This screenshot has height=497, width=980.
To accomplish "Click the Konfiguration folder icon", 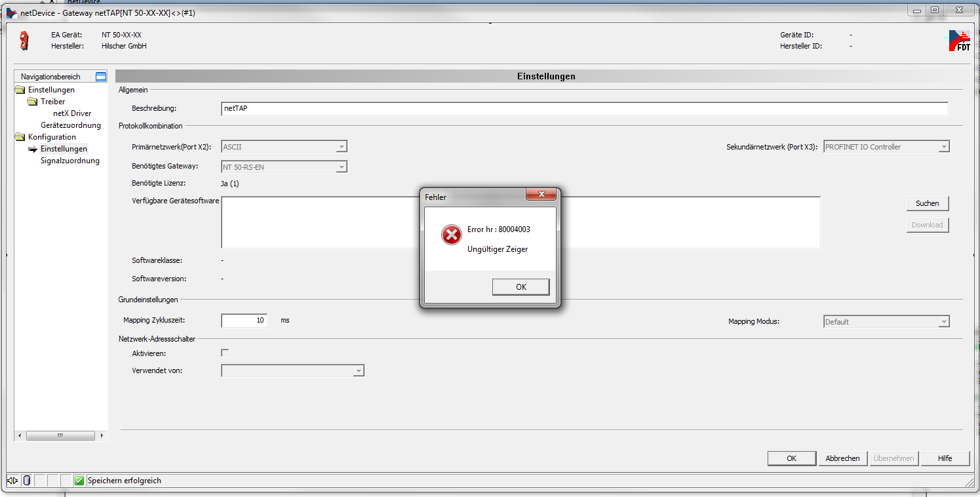I will tap(20, 137).
